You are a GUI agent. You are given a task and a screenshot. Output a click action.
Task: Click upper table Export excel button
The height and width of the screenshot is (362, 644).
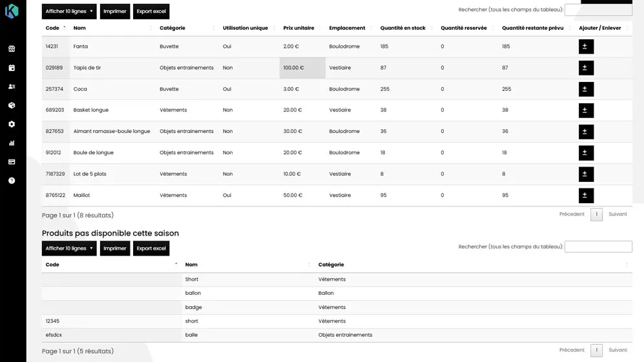tap(151, 12)
